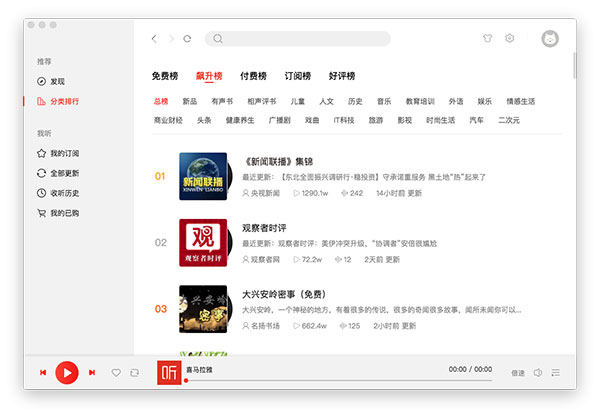Open the 倍速 playback speed selector
Screen dimensions: 600x417
click(517, 373)
